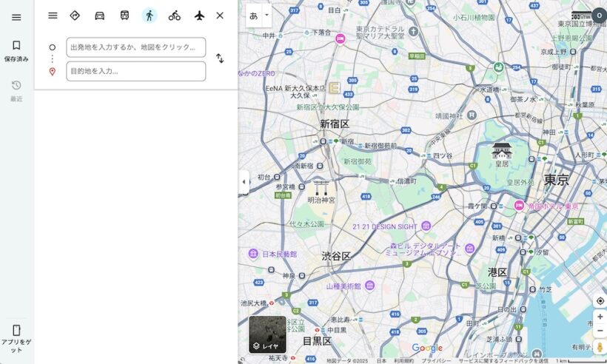The image size is (607, 364).
Task: Zoom in with the plus control
Action: point(600,317)
